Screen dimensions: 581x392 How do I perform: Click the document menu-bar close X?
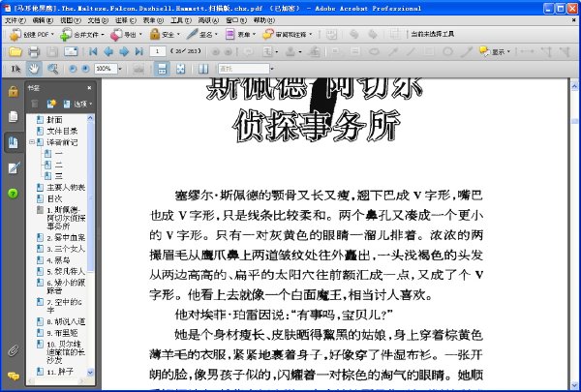pyautogui.click(x=573, y=20)
